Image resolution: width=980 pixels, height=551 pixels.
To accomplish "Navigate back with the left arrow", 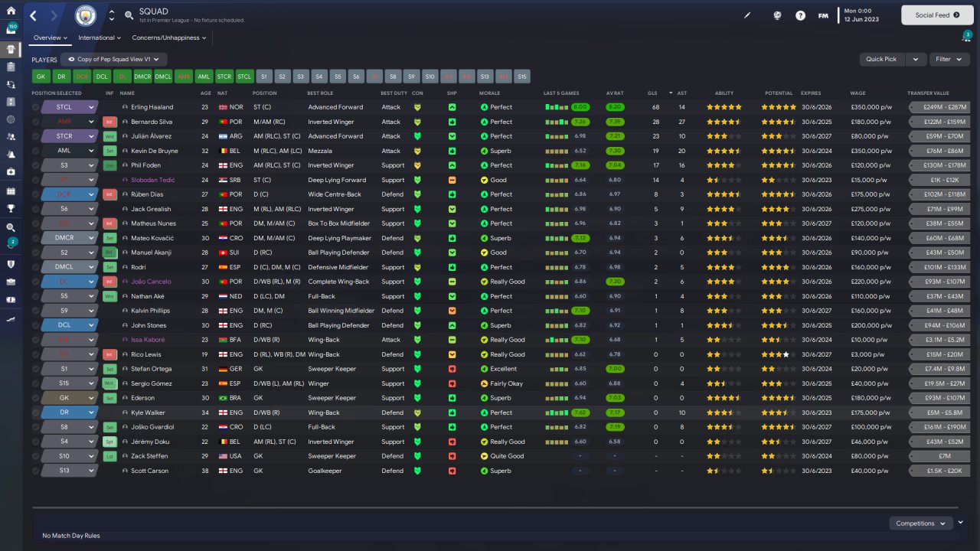I will [34, 15].
